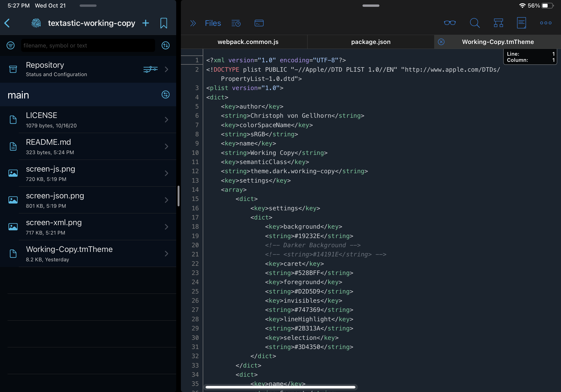This screenshot has height=392, width=561.
Task: Open the screen-js.png file name
Action: coord(50,169)
